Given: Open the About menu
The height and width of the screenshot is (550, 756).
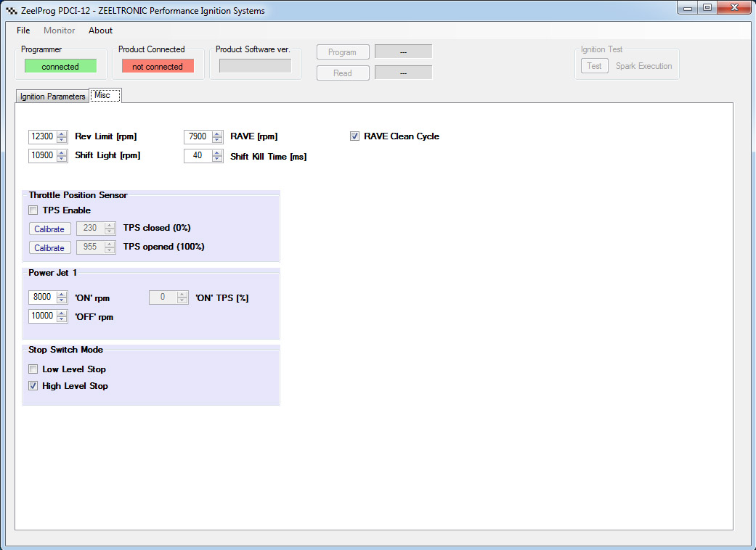Looking at the screenshot, I should (x=100, y=30).
